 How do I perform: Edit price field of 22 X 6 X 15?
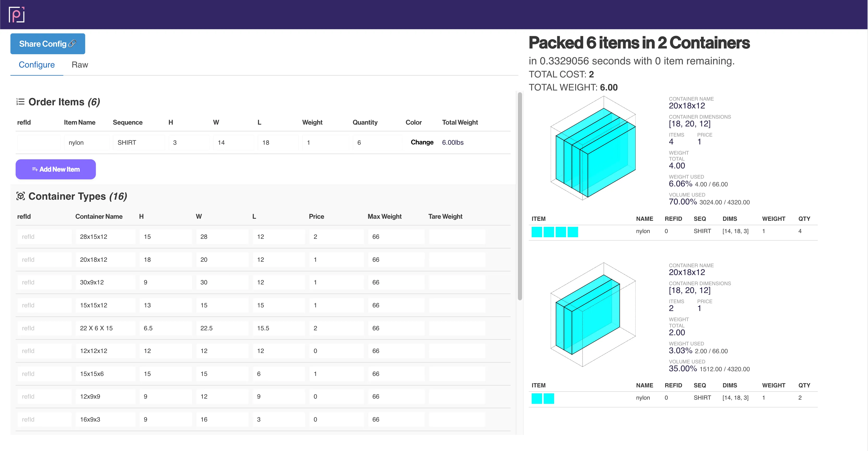pos(336,328)
